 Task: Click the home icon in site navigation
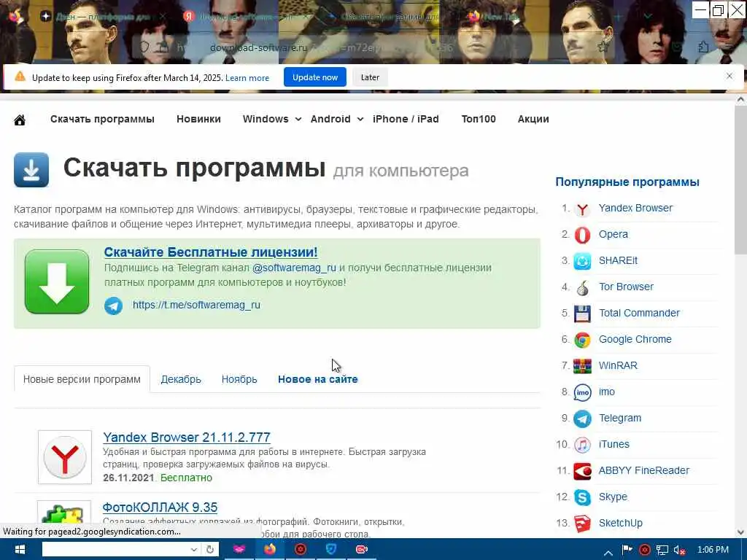20,120
